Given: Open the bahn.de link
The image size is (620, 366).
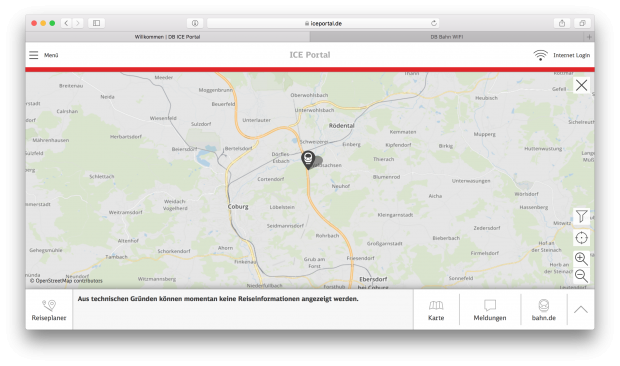Looking at the screenshot, I should 544,310.
